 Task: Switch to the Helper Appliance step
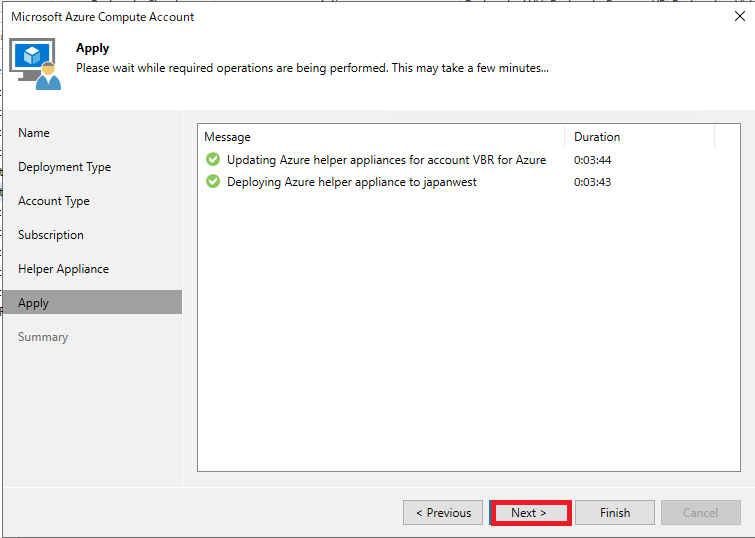(x=64, y=269)
